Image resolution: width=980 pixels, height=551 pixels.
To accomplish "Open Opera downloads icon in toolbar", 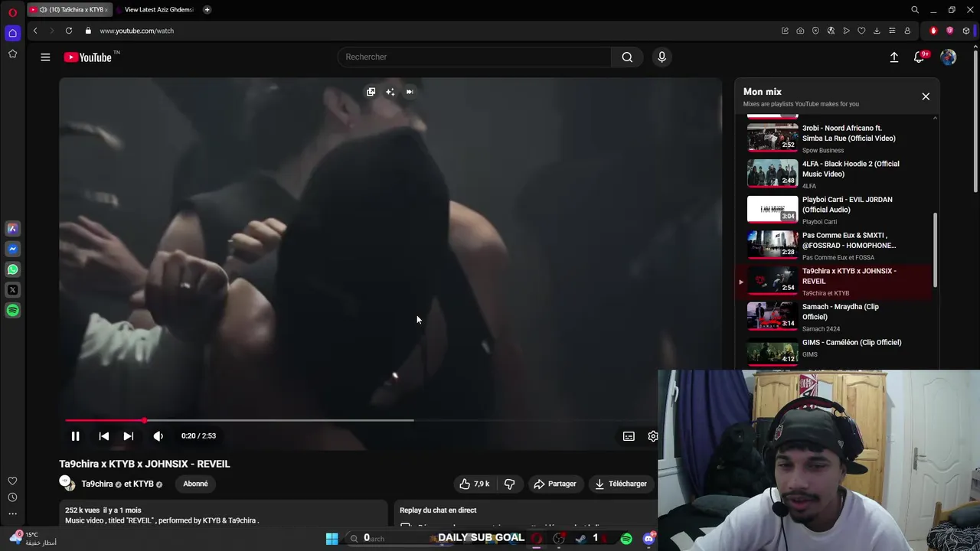I will 877,31.
